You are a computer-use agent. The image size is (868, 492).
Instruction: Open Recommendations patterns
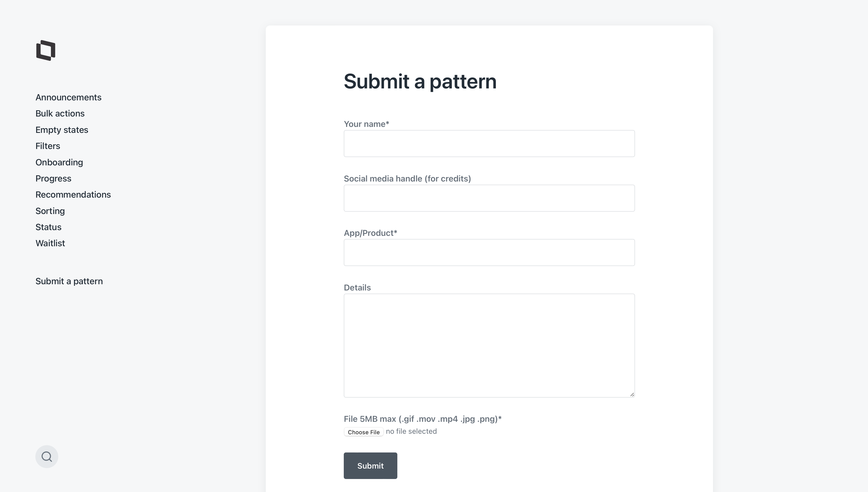click(x=73, y=194)
